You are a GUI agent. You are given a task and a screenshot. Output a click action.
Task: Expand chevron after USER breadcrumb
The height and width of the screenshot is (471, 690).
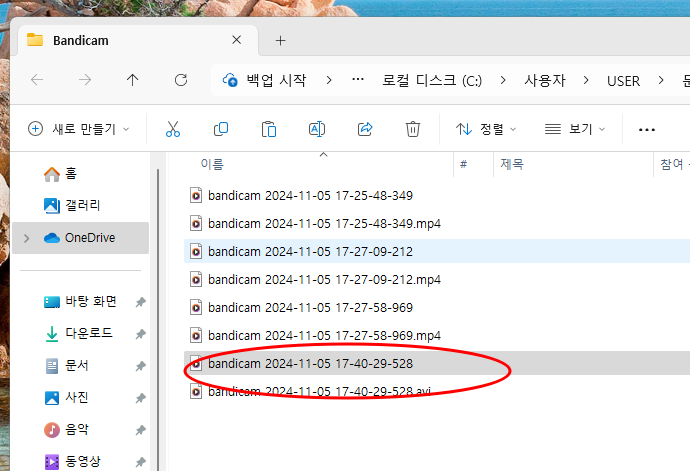point(661,80)
